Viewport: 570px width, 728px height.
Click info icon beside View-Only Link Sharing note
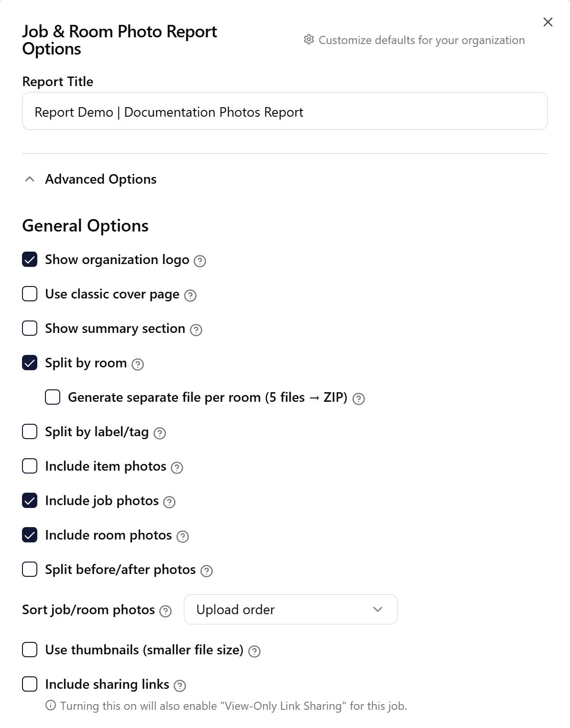coord(50,706)
